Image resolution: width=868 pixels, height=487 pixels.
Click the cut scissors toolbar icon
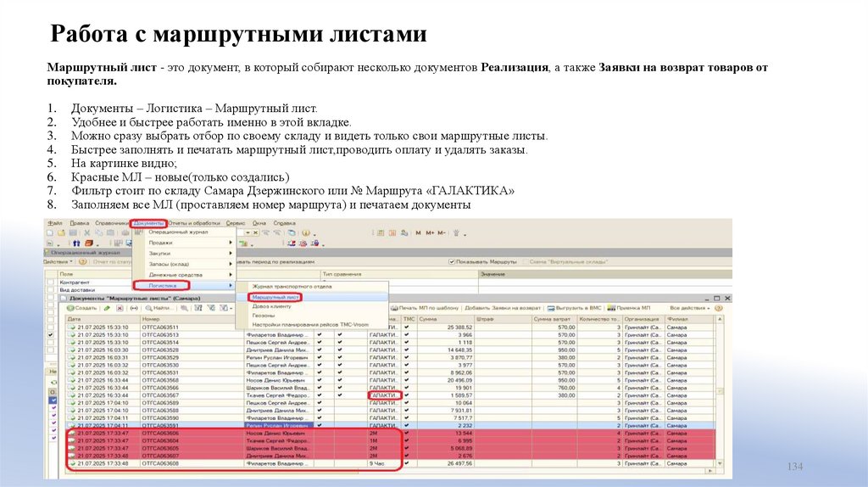click(87, 232)
